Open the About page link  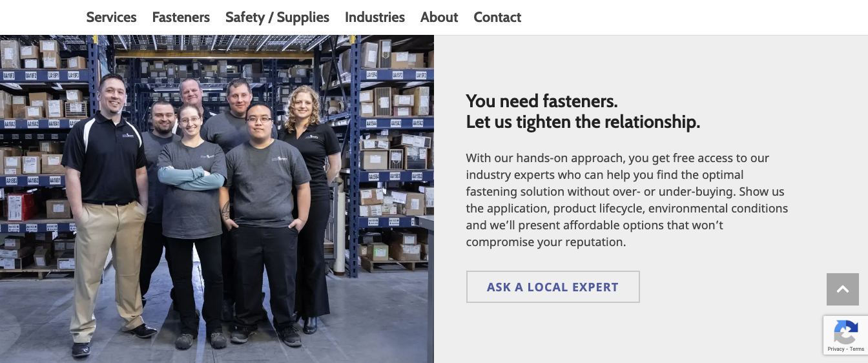click(439, 17)
